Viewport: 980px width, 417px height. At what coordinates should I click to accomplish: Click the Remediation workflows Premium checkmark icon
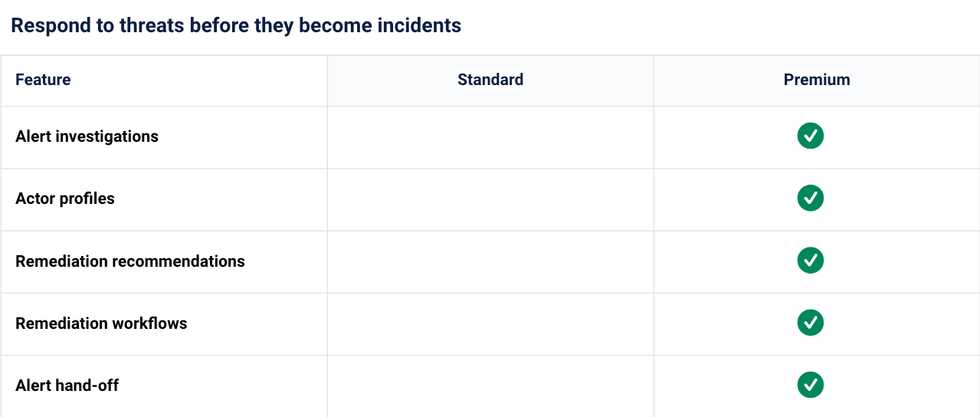pos(810,323)
